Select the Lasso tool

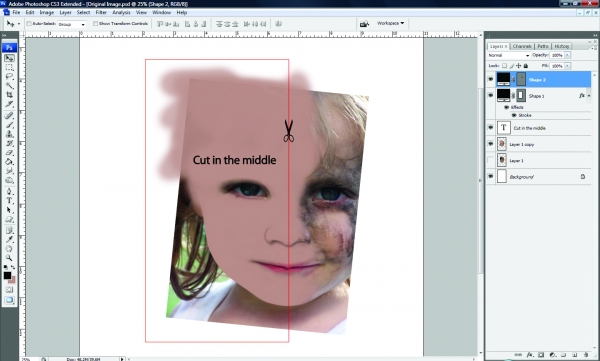pos(10,77)
